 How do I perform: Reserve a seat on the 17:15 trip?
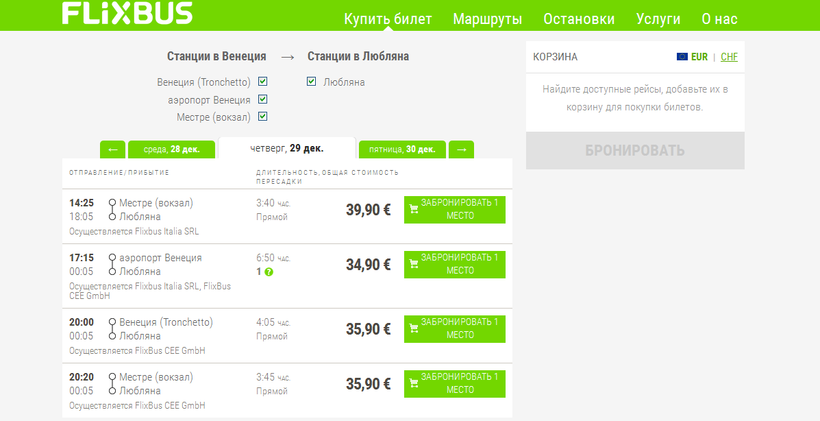tap(455, 265)
